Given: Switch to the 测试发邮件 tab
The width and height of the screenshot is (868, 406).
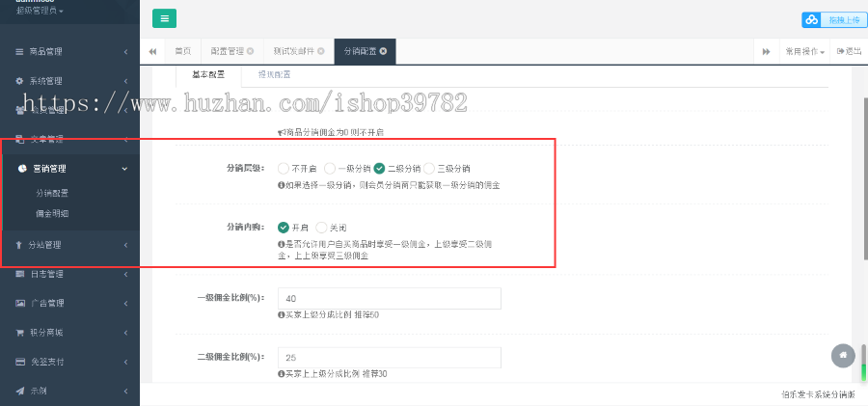Looking at the screenshot, I should [x=294, y=51].
